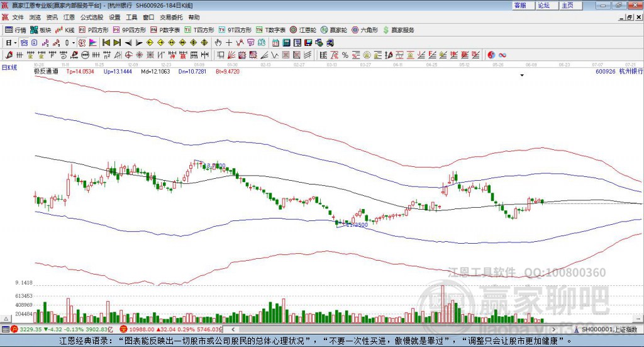The width and height of the screenshot is (644, 347).
Task: Select the hand pan tool
Action: point(218,43)
